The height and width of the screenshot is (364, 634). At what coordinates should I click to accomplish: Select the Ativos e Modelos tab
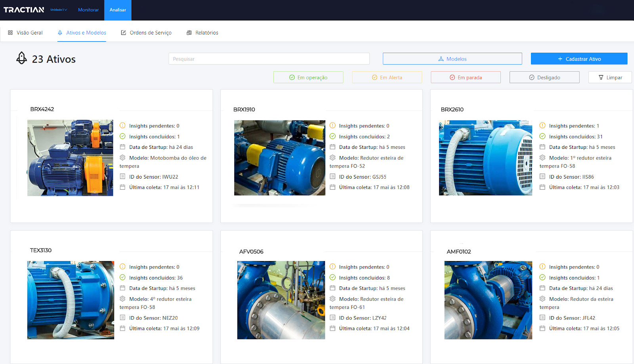click(x=82, y=33)
